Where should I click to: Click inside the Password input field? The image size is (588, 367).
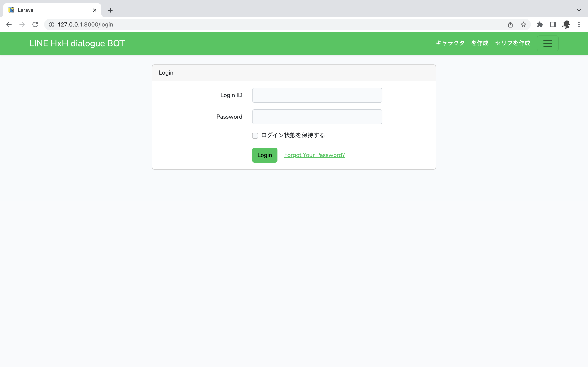(x=317, y=117)
